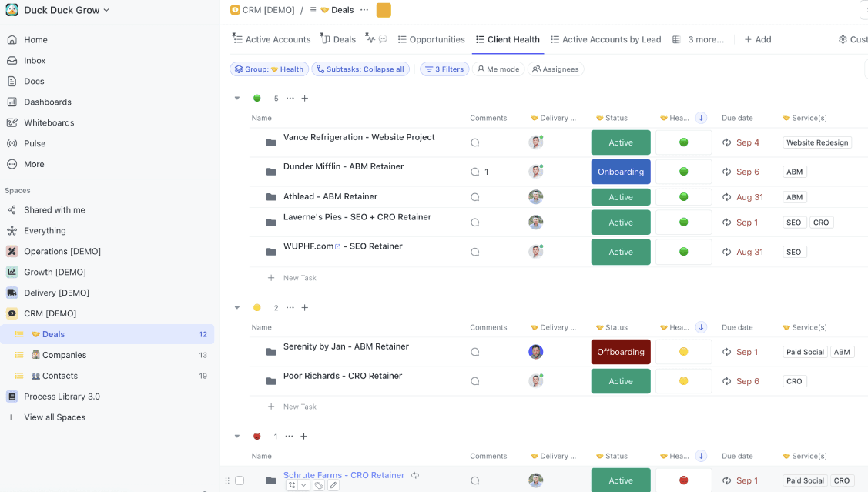Screen dimensions: 868x492
Task: Show More sidebar options
Action: pyautogui.click(x=34, y=164)
